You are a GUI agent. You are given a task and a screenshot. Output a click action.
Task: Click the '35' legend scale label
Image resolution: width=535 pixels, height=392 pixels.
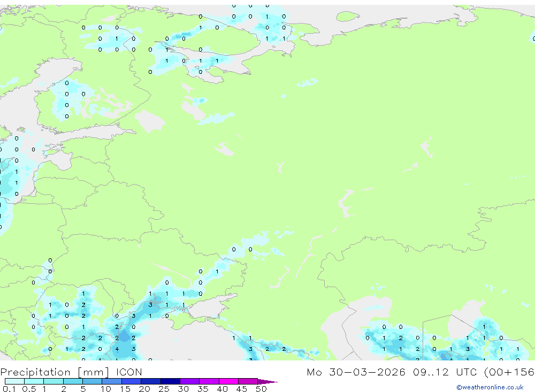coord(203,389)
